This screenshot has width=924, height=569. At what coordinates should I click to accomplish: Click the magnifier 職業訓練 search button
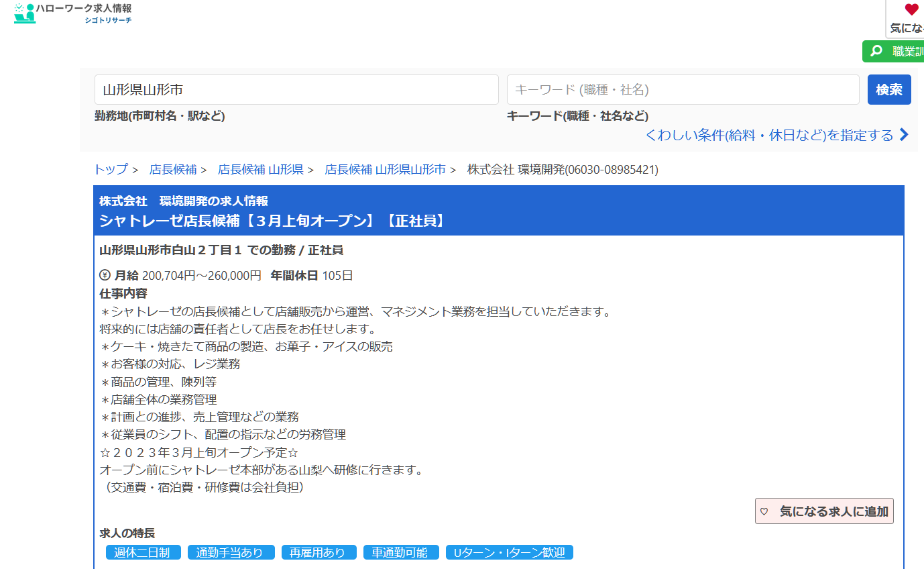(x=893, y=52)
